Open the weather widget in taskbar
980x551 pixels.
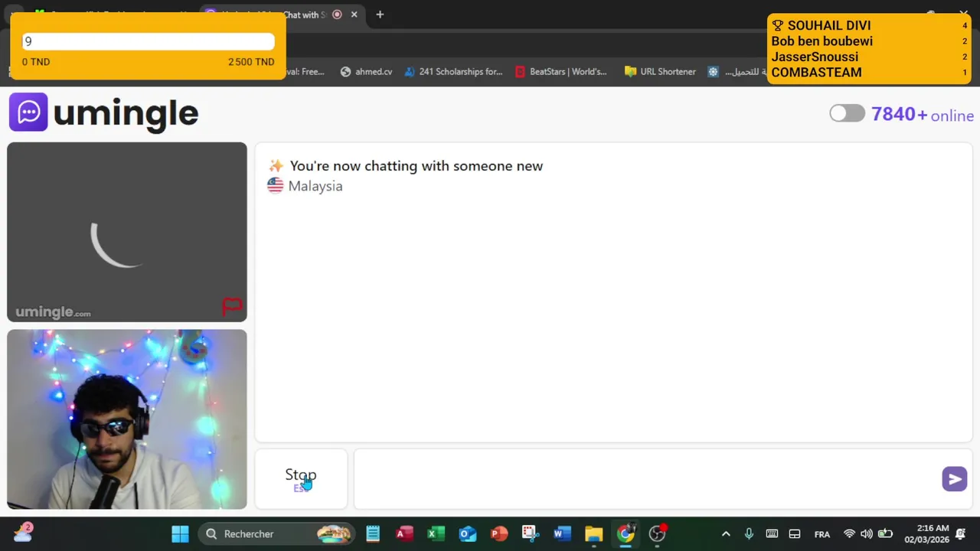click(x=23, y=533)
